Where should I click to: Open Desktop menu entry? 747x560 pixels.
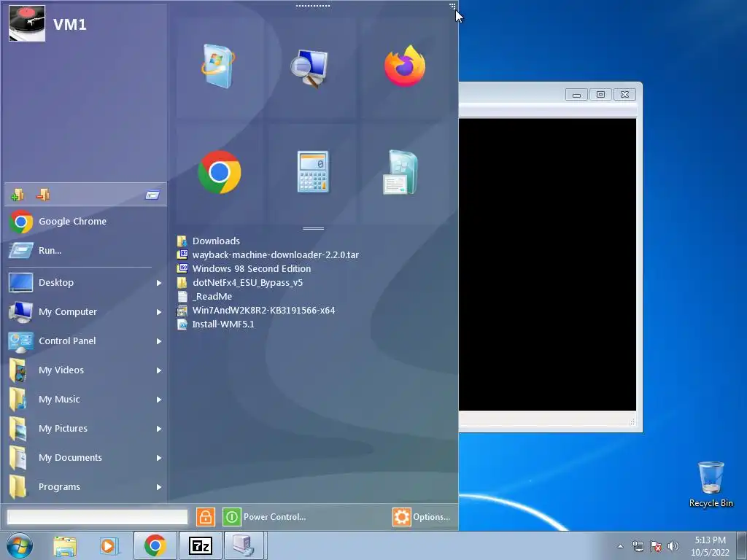pyautogui.click(x=85, y=283)
